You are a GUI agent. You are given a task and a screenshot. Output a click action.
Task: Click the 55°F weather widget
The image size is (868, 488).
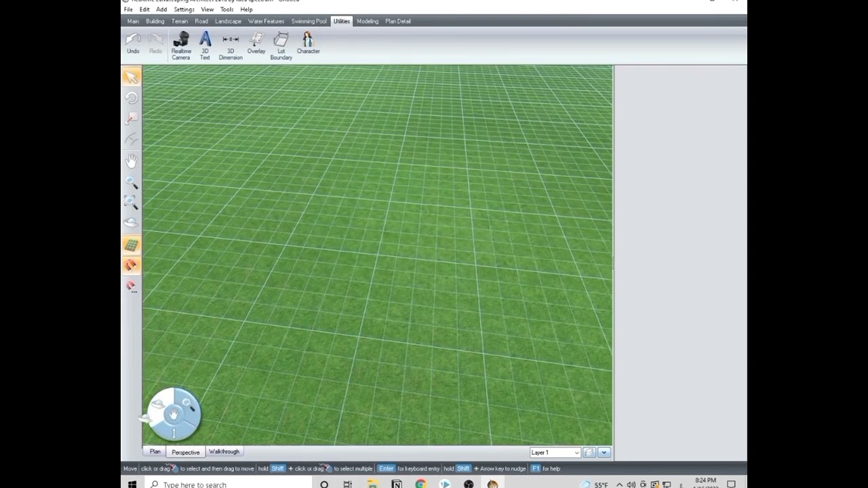coord(595,484)
